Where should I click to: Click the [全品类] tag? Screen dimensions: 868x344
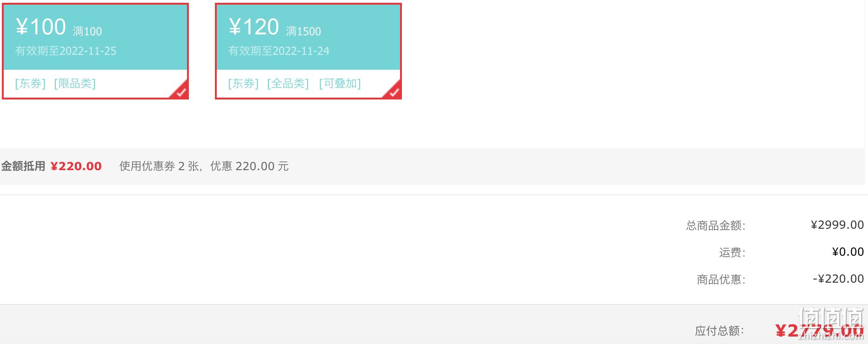coord(288,84)
